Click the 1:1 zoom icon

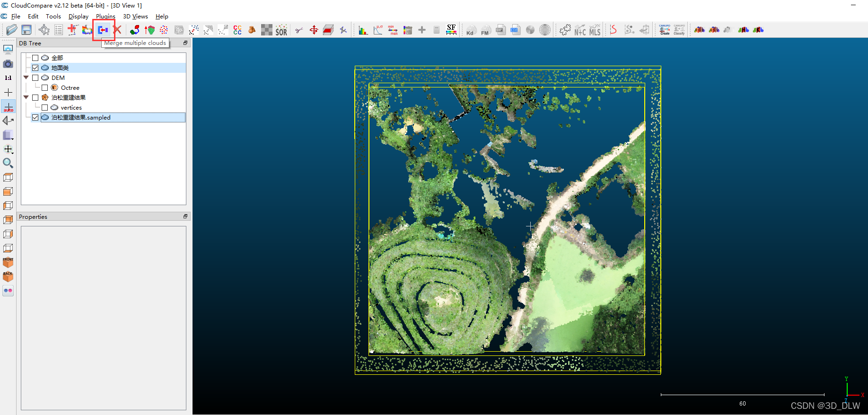coord(8,78)
